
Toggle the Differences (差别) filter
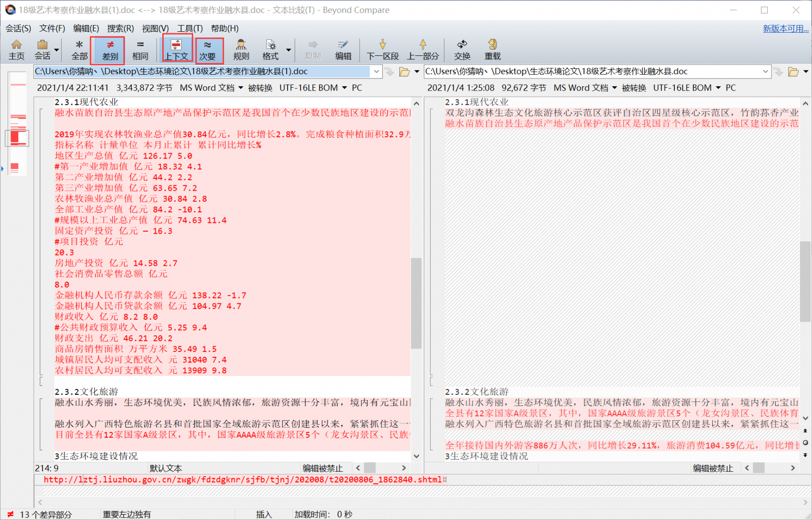110,50
